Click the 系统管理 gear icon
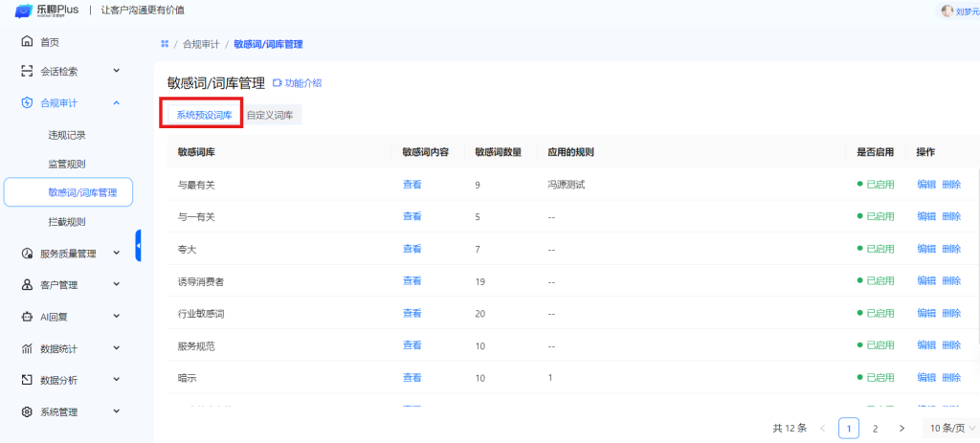The height and width of the screenshot is (443, 980). point(27,411)
